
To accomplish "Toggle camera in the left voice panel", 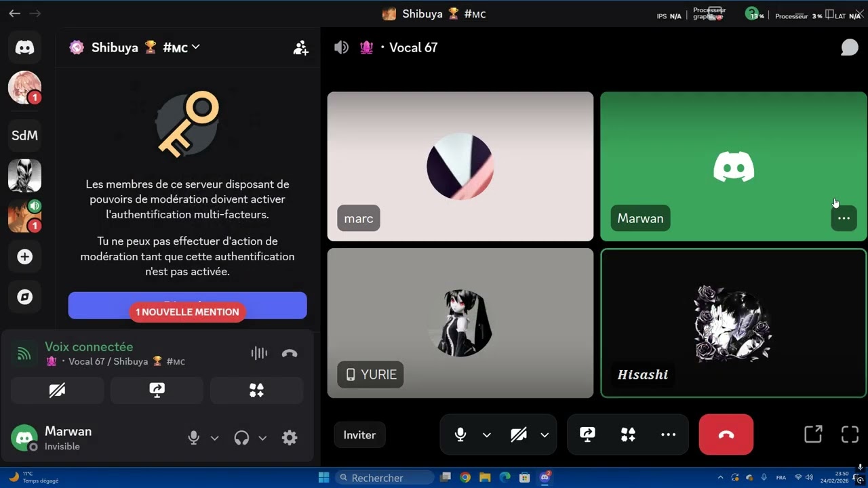I will point(57,390).
